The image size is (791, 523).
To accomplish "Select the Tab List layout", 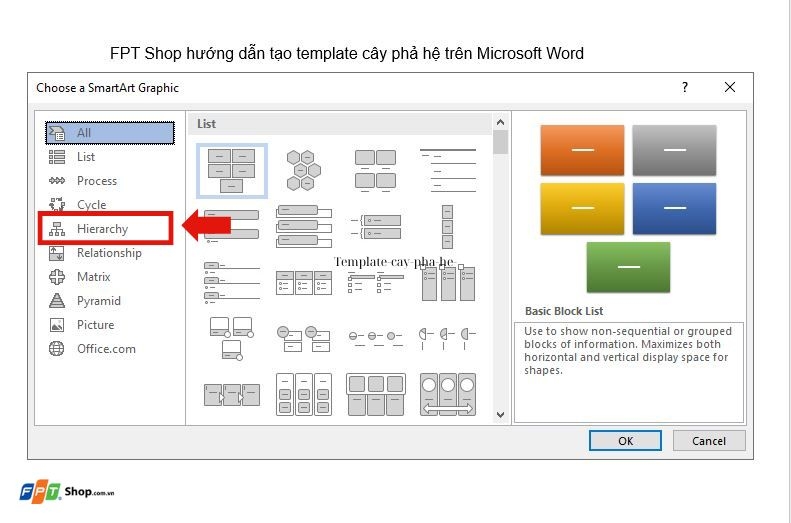I will click(x=232, y=282).
